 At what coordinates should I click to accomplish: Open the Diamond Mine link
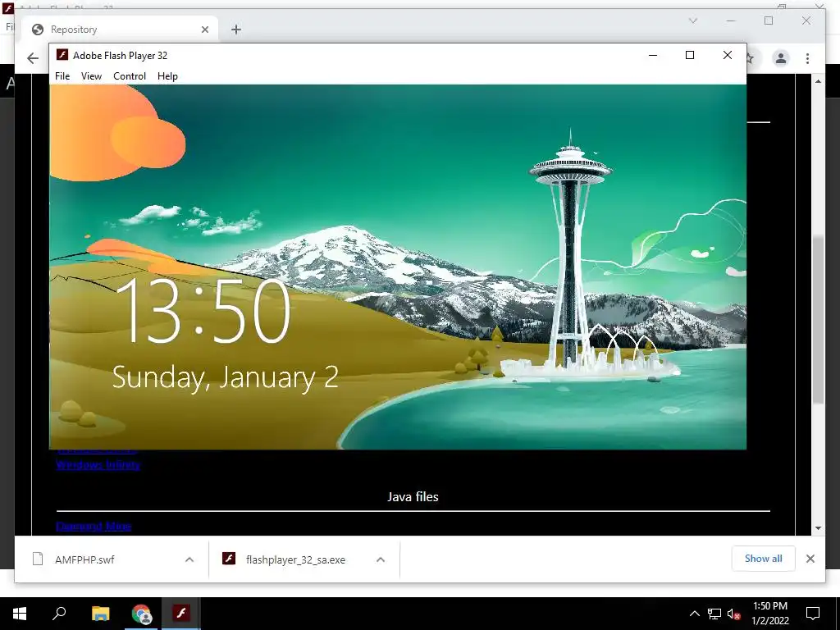pos(94,526)
